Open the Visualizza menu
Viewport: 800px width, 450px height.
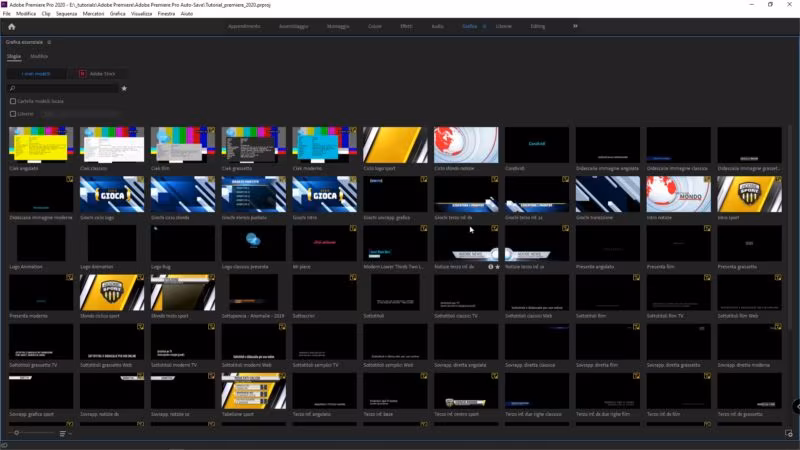pyautogui.click(x=141, y=14)
